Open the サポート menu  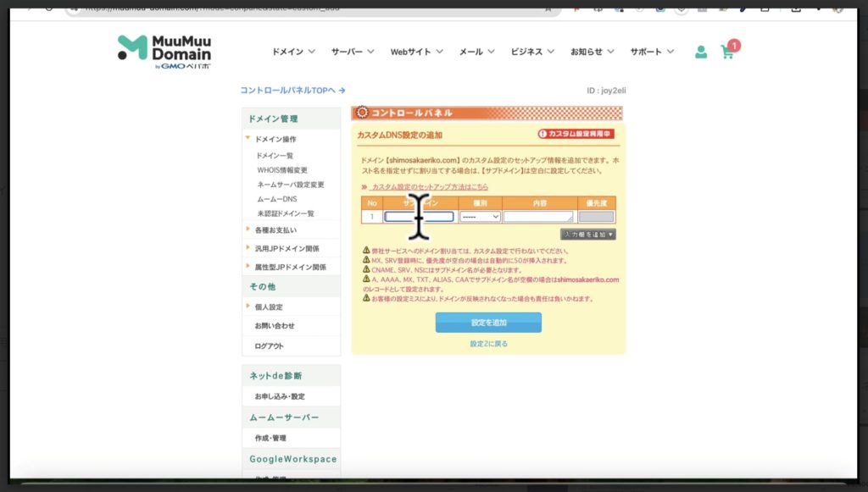[651, 52]
